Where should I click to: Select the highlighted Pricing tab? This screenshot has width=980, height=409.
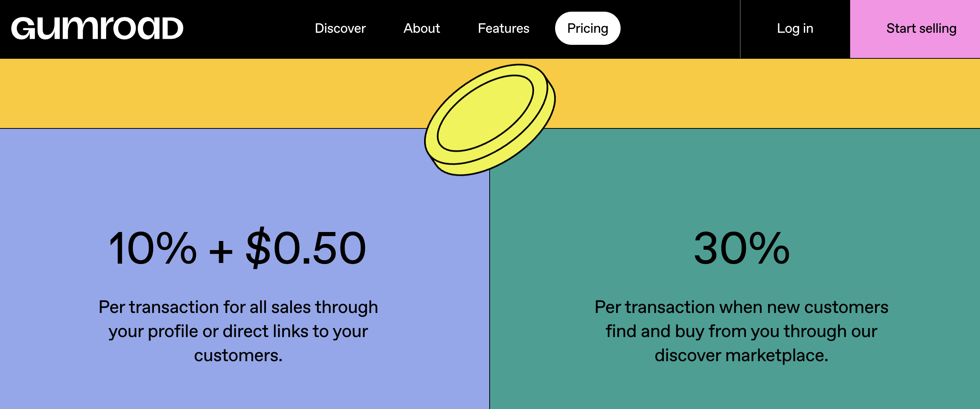click(x=587, y=29)
